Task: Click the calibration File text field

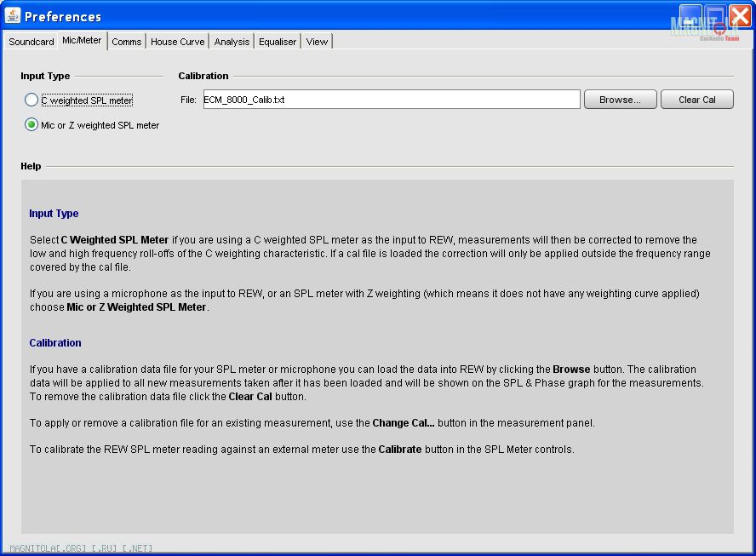Action: tap(391, 100)
